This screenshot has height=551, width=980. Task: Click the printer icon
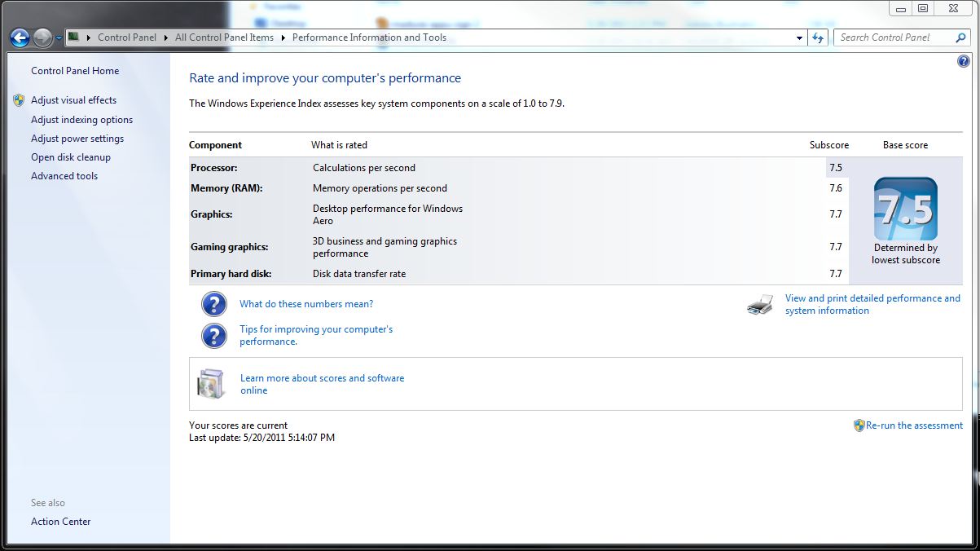tap(760, 305)
